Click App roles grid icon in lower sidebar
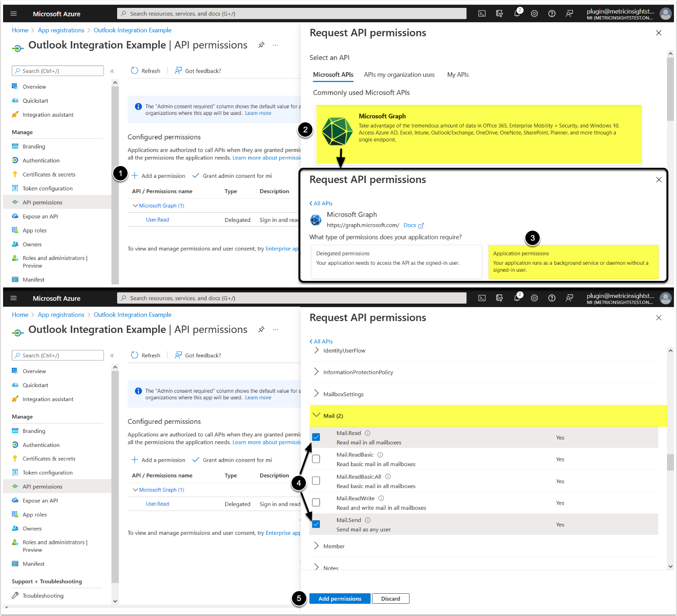 point(15,514)
